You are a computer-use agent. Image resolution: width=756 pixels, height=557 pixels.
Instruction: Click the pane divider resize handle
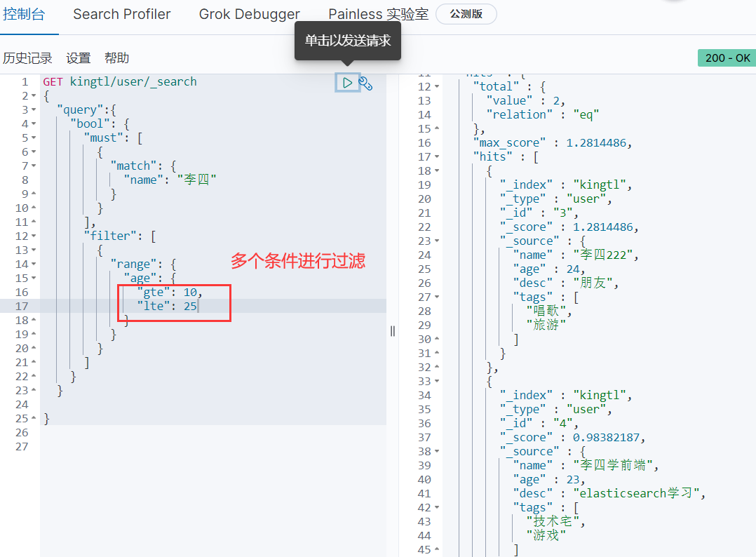[x=393, y=331]
